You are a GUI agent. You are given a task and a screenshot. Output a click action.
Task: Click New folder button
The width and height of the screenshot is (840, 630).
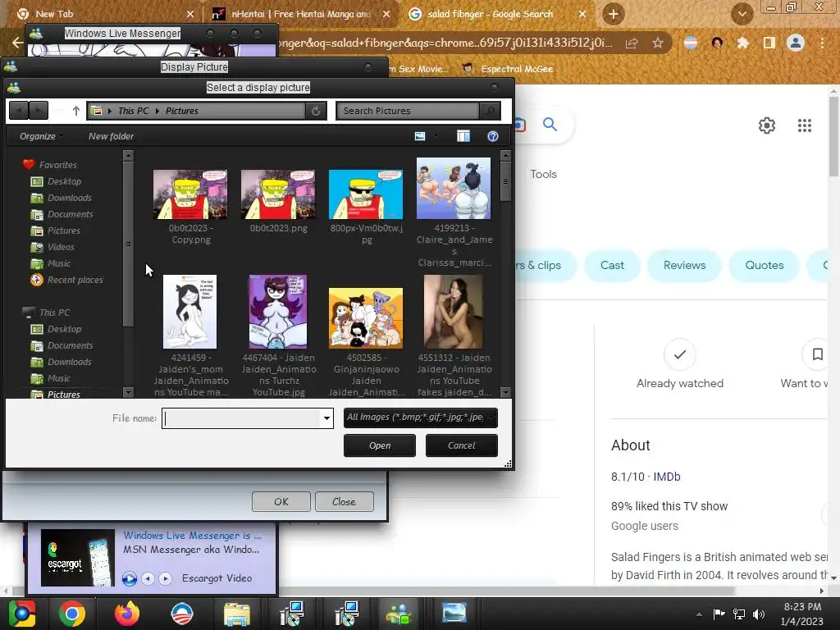111,136
